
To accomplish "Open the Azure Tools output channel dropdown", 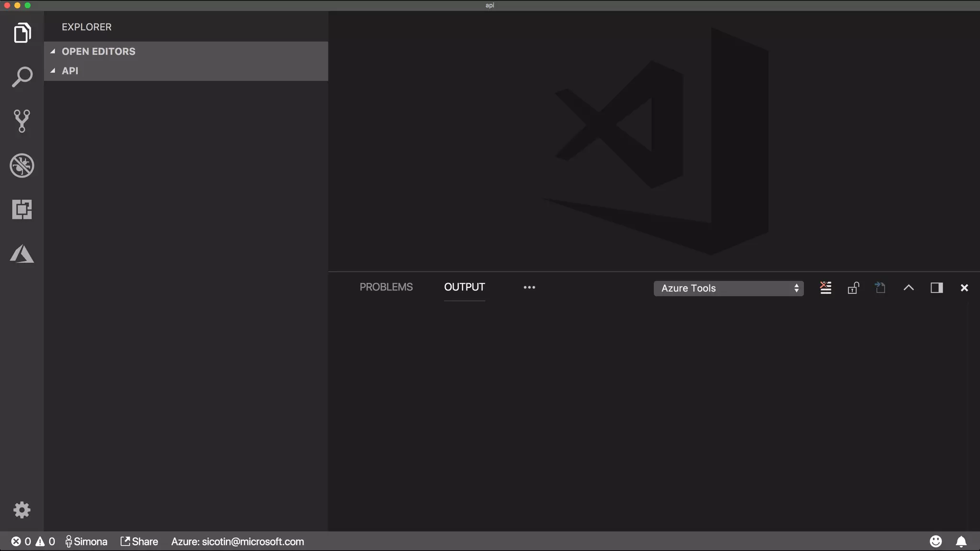I will click(728, 288).
